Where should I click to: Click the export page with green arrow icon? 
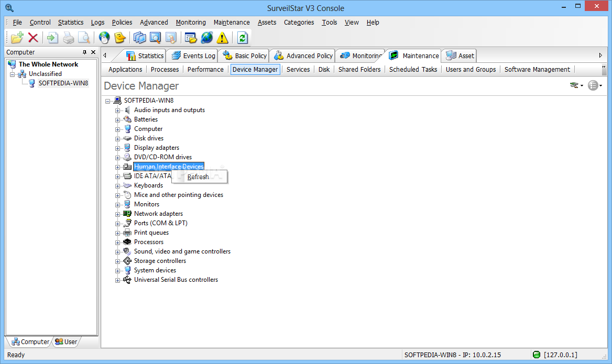52,38
